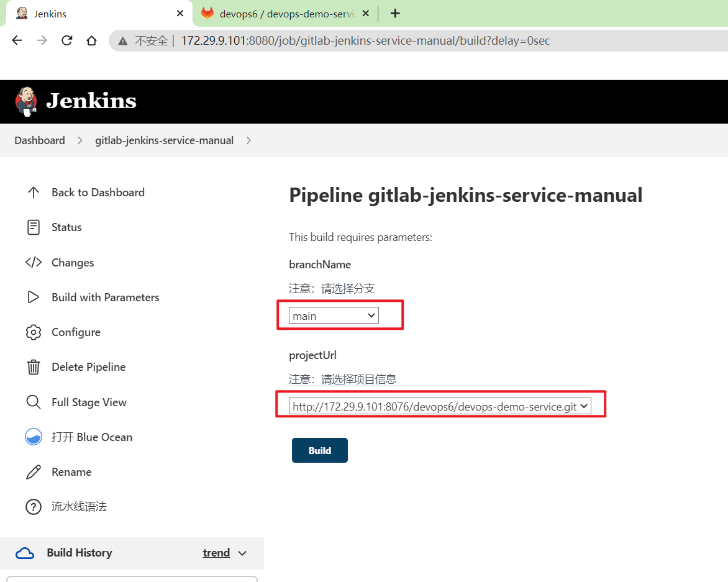Click the projectUrl parameter label
The image size is (728, 582).
tap(312, 355)
